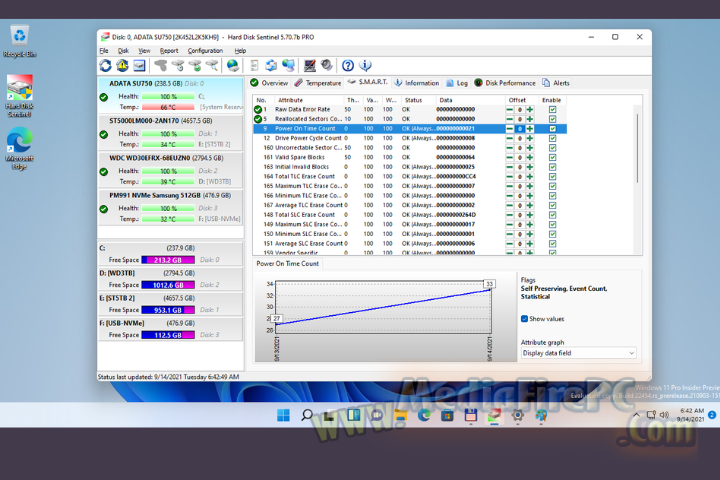The width and height of the screenshot is (720, 480).
Task: Select the PM991 NVMe Samsung 512GB disk
Action: tap(170, 207)
